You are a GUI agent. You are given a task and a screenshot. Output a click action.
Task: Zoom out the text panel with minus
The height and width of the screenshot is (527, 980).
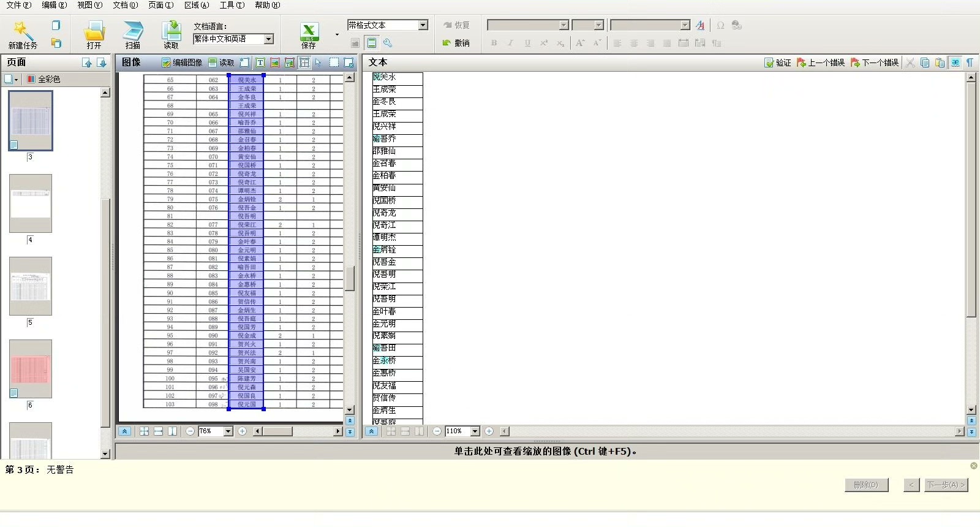pyautogui.click(x=437, y=431)
